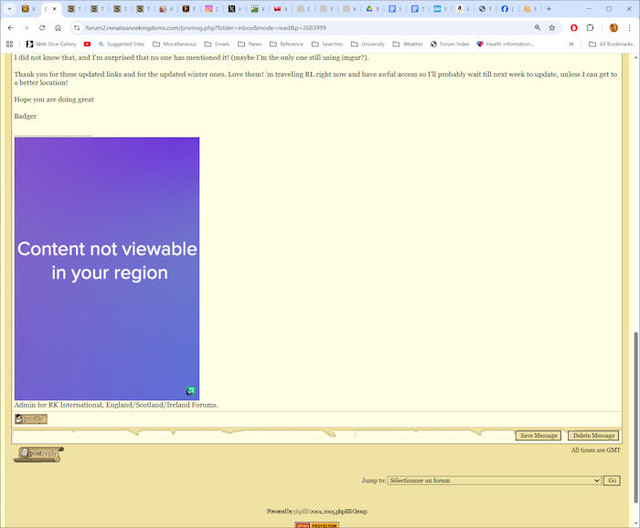Image resolution: width=640 pixels, height=528 pixels.
Task: Open the red Opera extension icon
Action: (574, 28)
